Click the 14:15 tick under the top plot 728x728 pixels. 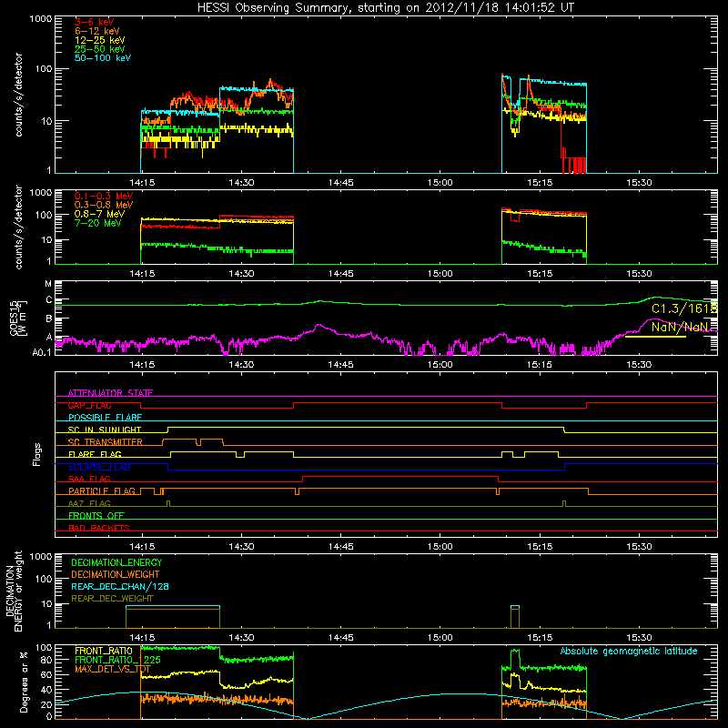tap(142, 183)
